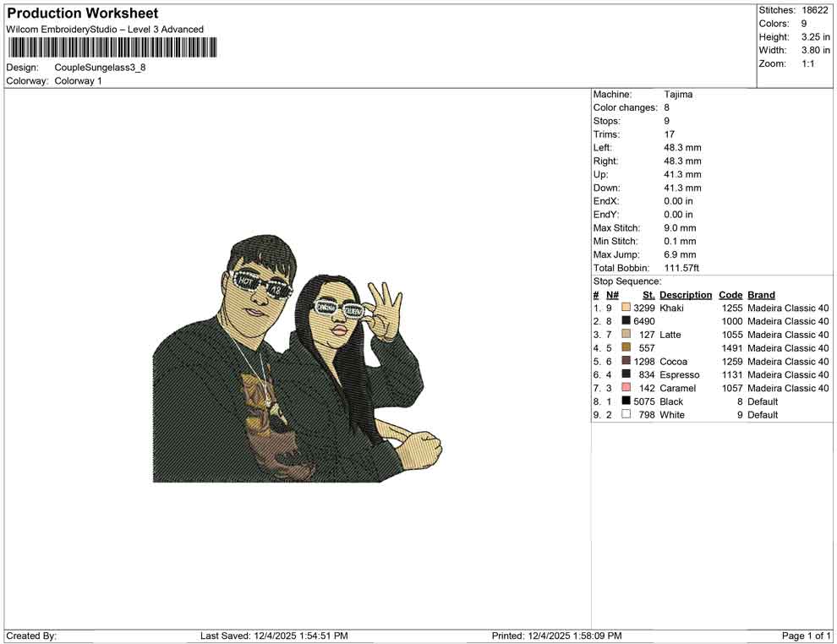Click the height value '3.25 in'
The width and height of the screenshot is (837, 644).
point(816,37)
